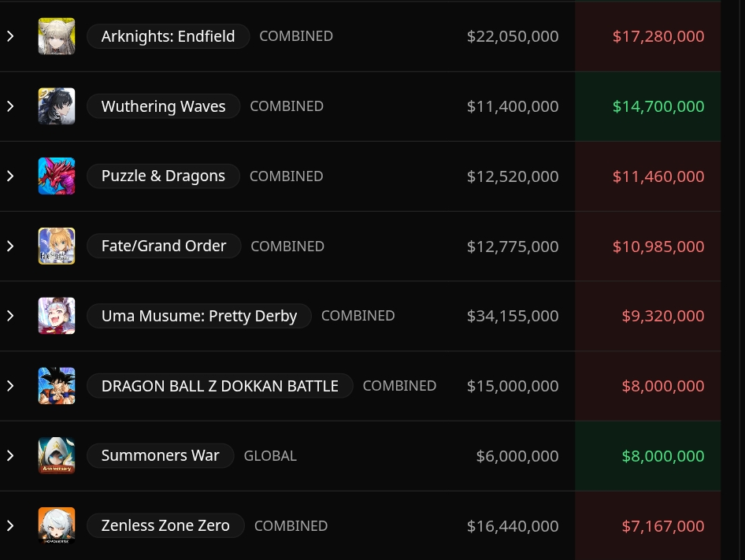
Task: Expand the Wuthering Waves row chevron
Action: pos(10,106)
